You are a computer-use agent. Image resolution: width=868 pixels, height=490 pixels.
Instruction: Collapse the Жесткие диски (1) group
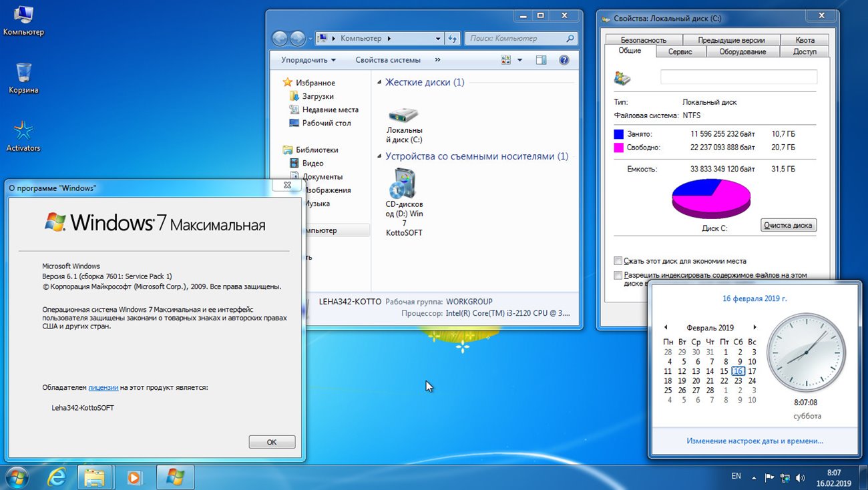pyautogui.click(x=379, y=83)
